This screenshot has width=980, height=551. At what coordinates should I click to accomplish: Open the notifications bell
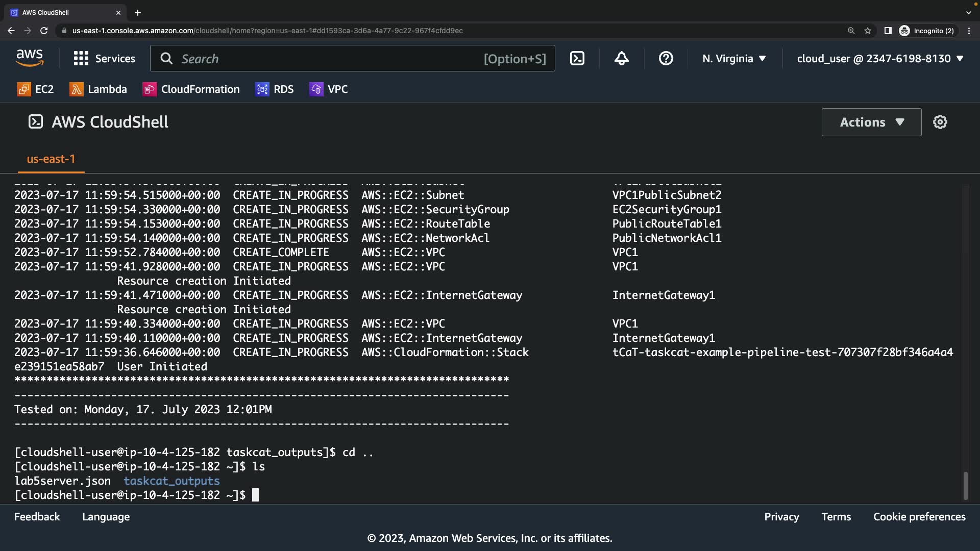(x=621, y=58)
